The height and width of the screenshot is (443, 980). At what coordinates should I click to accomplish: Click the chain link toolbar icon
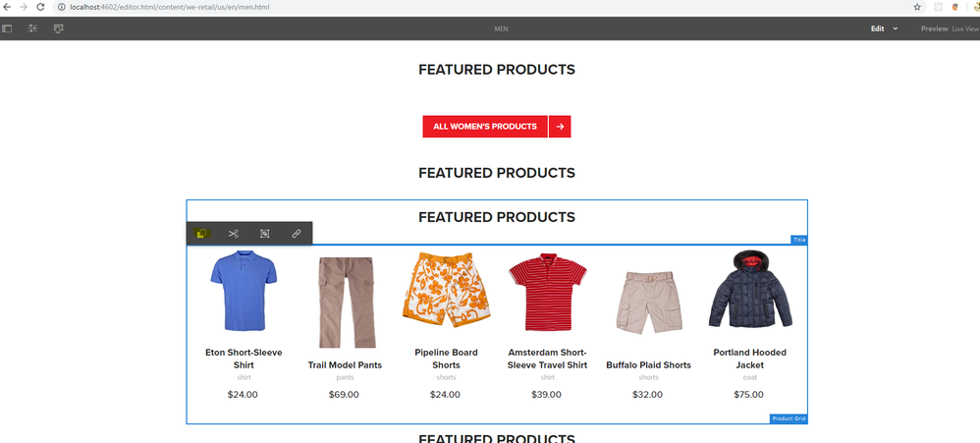click(x=297, y=234)
